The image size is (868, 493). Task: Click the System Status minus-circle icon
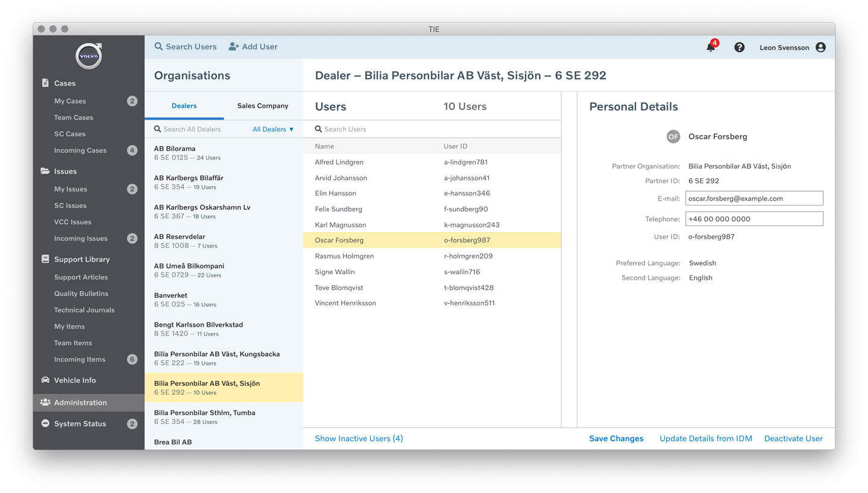point(45,424)
